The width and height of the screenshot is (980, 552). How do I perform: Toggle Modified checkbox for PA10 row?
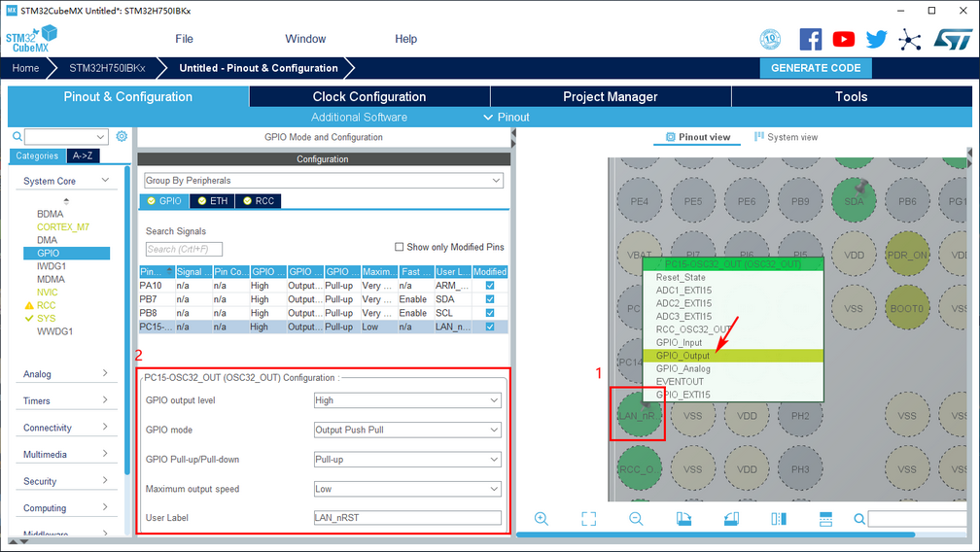pos(490,286)
